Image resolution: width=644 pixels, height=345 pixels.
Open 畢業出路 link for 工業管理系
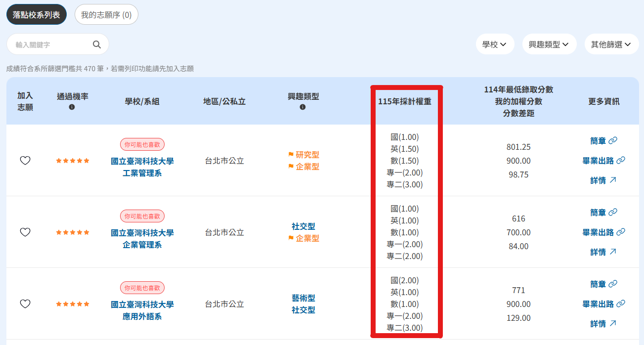[x=603, y=161]
